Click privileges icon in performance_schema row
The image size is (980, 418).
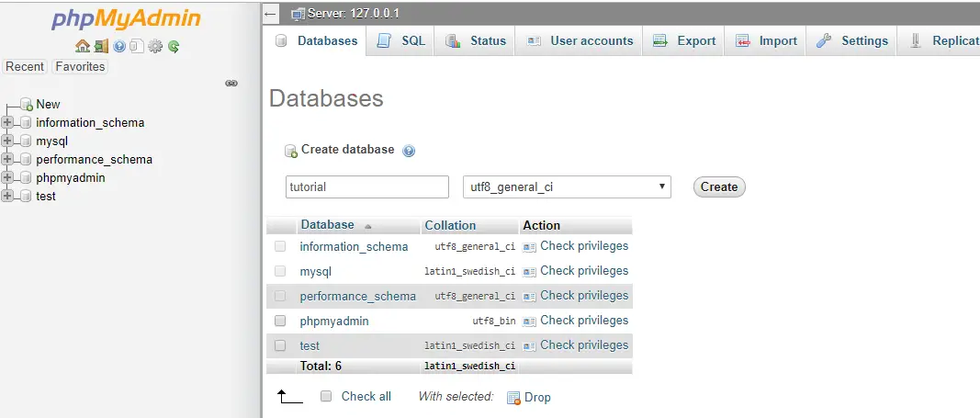pos(529,296)
